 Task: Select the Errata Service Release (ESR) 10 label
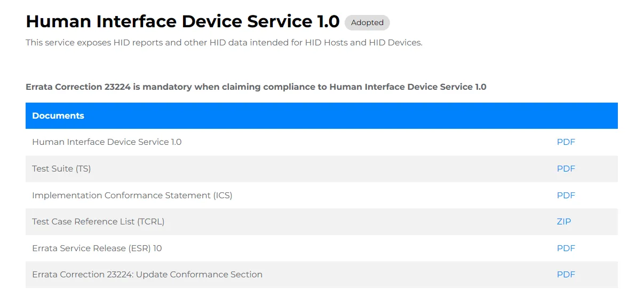click(97, 248)
